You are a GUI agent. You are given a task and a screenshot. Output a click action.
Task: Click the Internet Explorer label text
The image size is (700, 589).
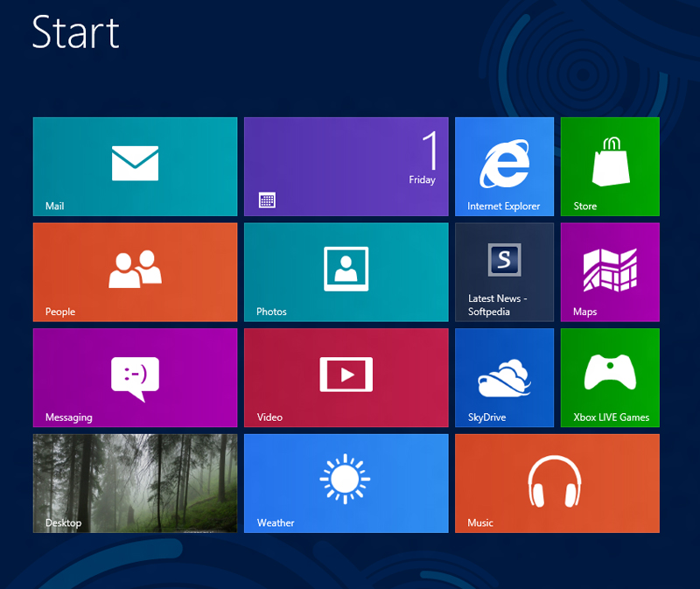coord(504,206)
